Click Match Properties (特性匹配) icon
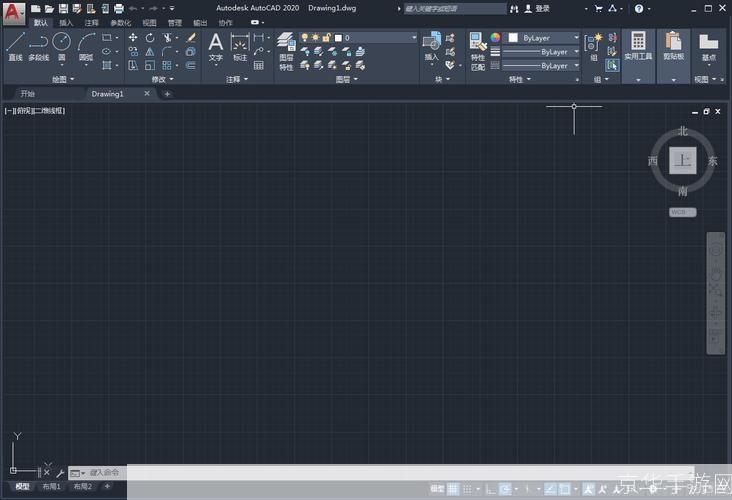 coord(478,51)
